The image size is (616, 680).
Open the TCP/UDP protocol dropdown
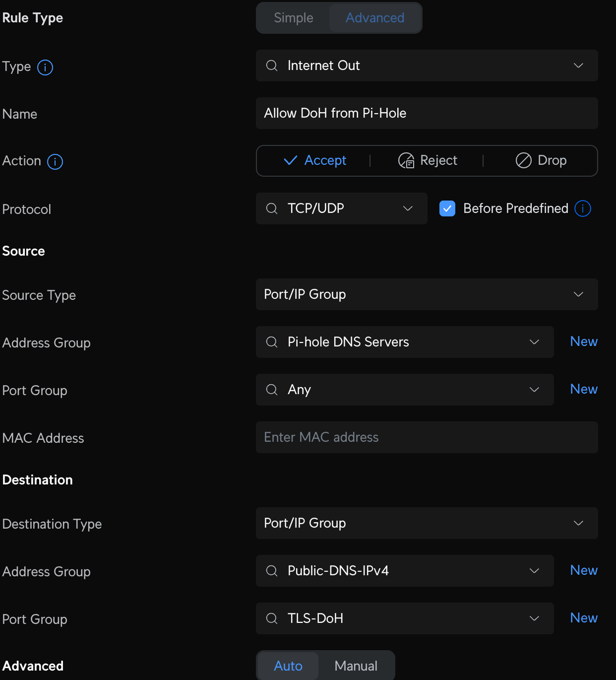click(341, 208)
